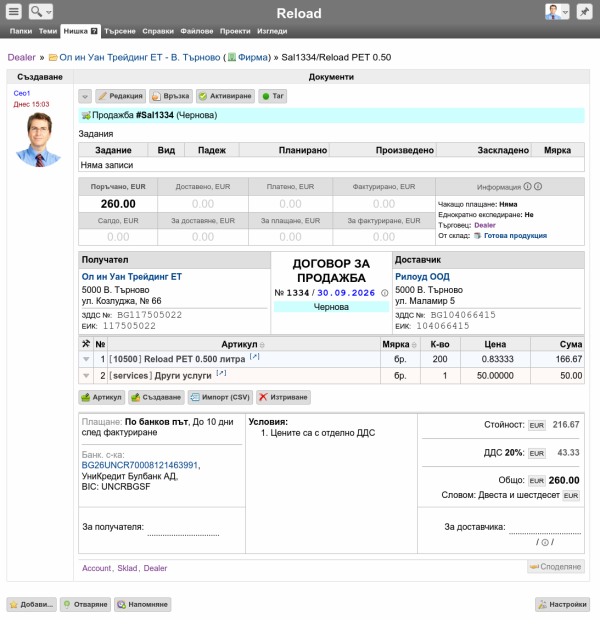
Task: Open the Dealer link next to Търговец
Action: click(x=485, y=225)
